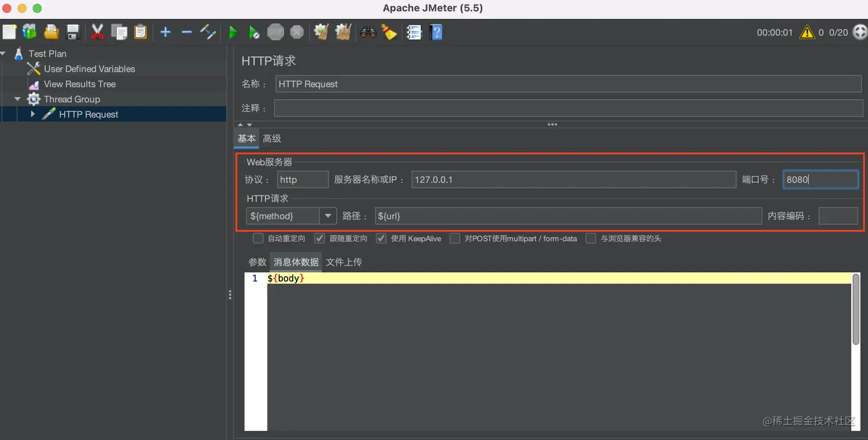Collapse all tree nodes with the minus icon
The width and height of the screenshot is (868, 440).
click(187, 32)
